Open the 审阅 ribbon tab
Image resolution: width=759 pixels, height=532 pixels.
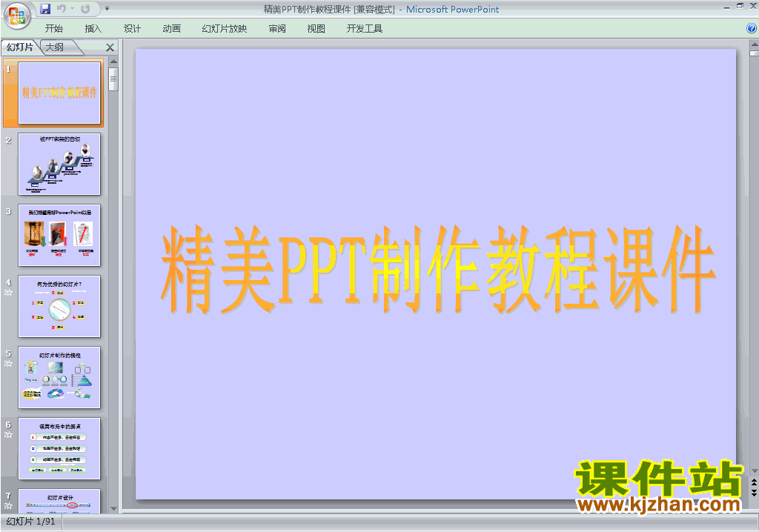[277, 29]
